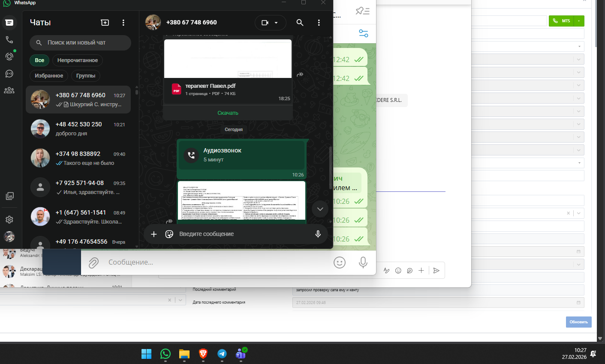
Task: Open the emoji icon in CRM comment bar
Action: [x=398, y=270]
